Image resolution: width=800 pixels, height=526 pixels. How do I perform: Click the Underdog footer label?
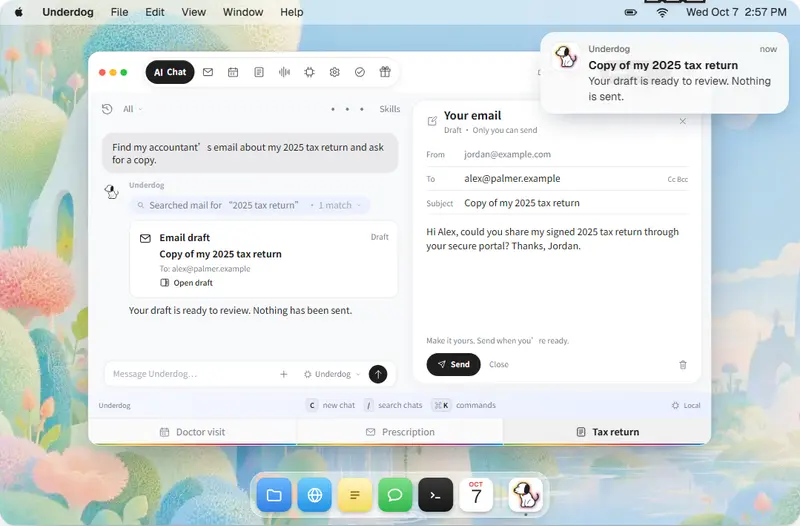click(114, 406)
